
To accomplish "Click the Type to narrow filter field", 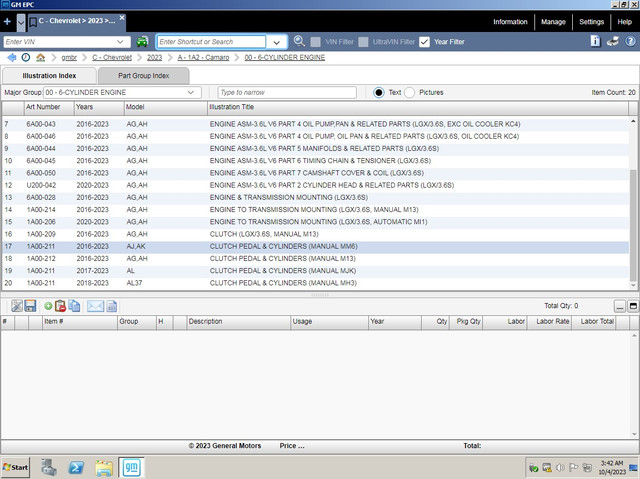I will pyautogui.click(x=287, y=93).
